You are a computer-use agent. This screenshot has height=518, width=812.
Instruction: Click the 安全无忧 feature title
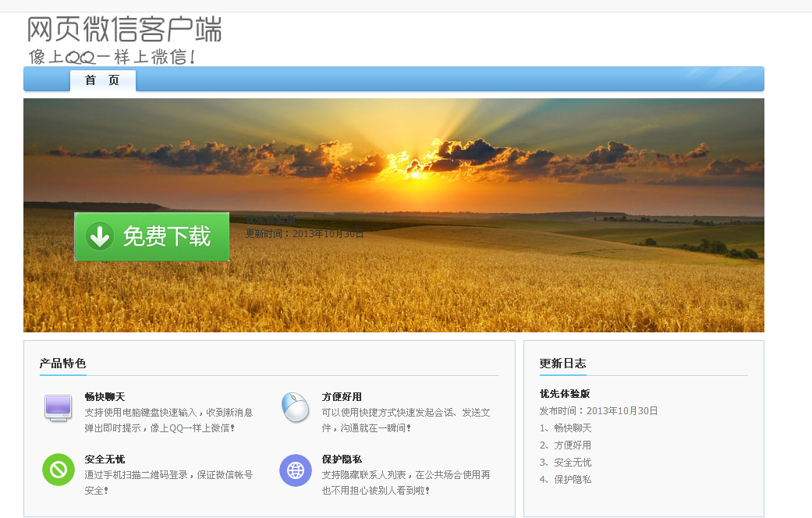coord(105,459)
